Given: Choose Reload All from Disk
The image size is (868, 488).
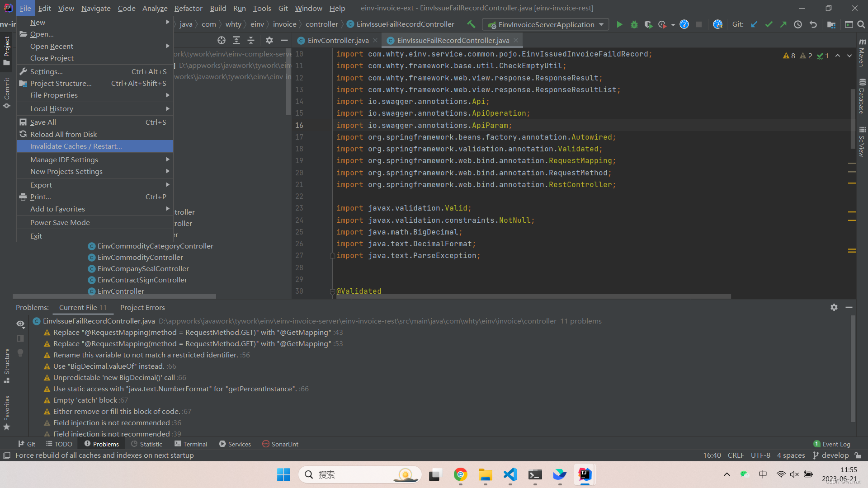Looking at the screenshot, I should coord(95,134).
